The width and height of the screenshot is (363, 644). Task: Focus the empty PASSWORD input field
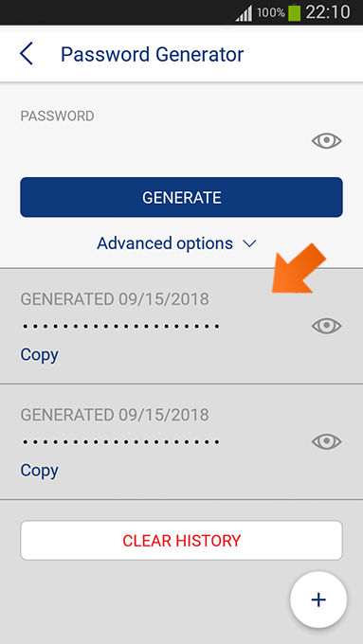coord(162,141)
